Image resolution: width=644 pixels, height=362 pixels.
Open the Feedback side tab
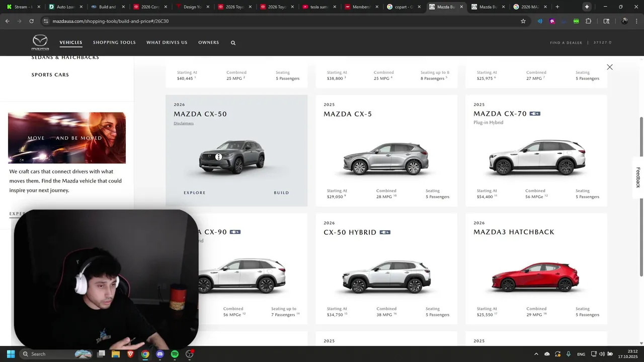tap(638, 177)
